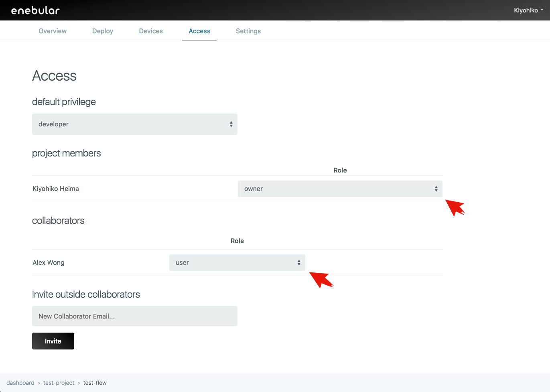Expand the owner role dropdown
Screen dimensions: 550x392
pos(340,189)
